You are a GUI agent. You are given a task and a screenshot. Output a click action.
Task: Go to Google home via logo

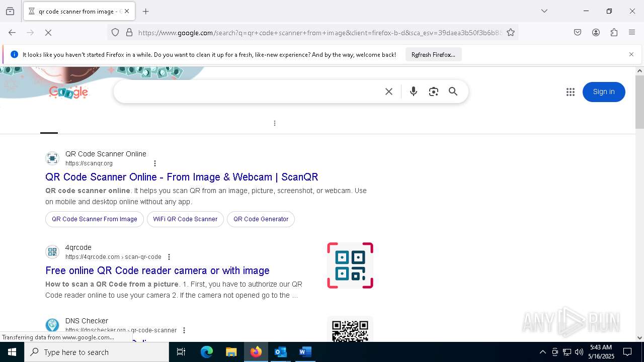point(68,92)
